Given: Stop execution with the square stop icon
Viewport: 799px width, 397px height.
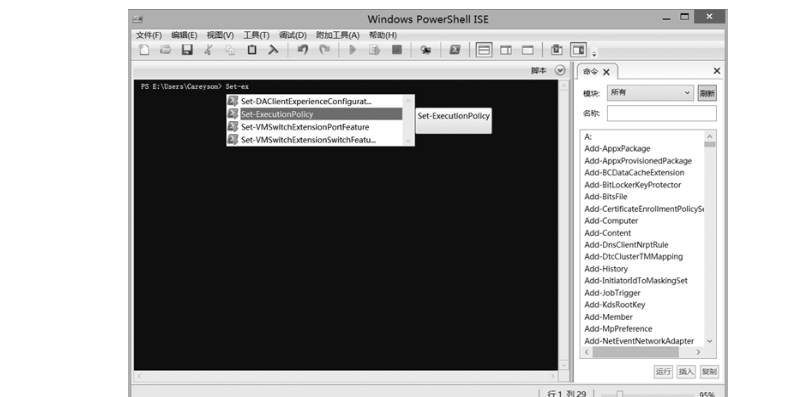Looking at the screenshot, I should coord(397,49).
